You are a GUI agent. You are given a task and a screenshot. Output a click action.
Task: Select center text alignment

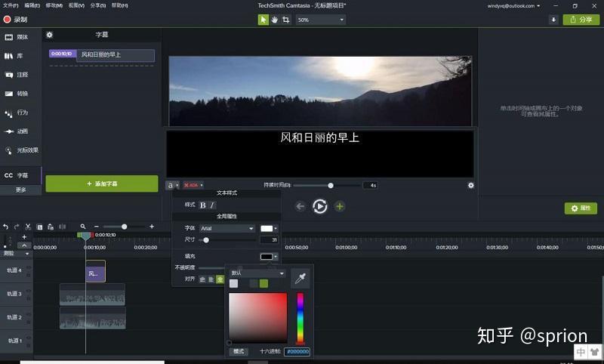211,279
